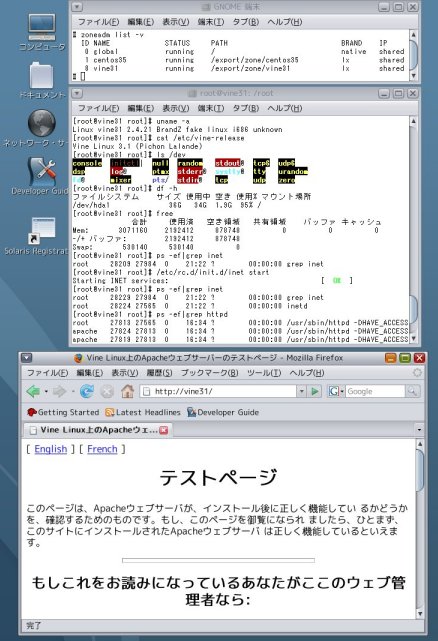Click Firefox forward arrow button

[x=60, y=391]
